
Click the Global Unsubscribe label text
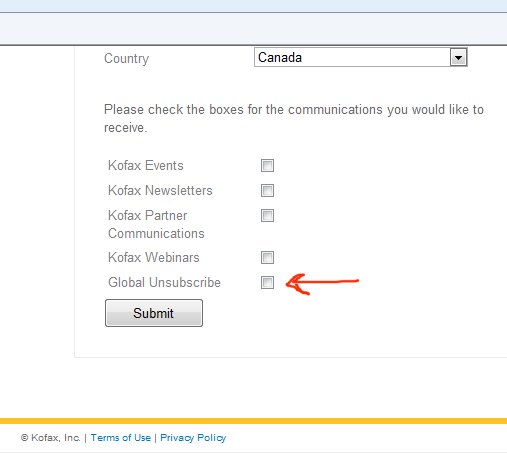point(164,282)
